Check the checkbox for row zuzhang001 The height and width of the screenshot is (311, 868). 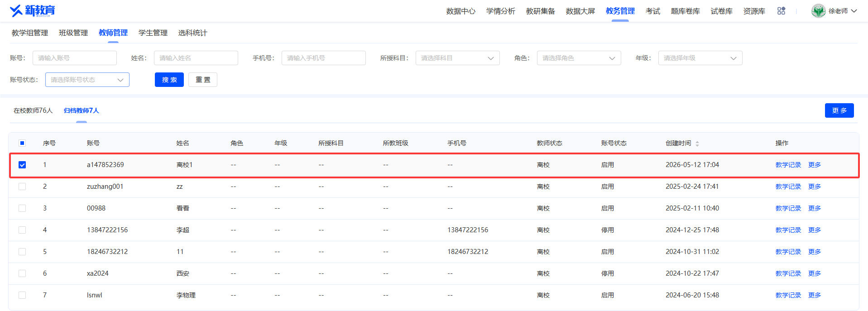point(22,187)
